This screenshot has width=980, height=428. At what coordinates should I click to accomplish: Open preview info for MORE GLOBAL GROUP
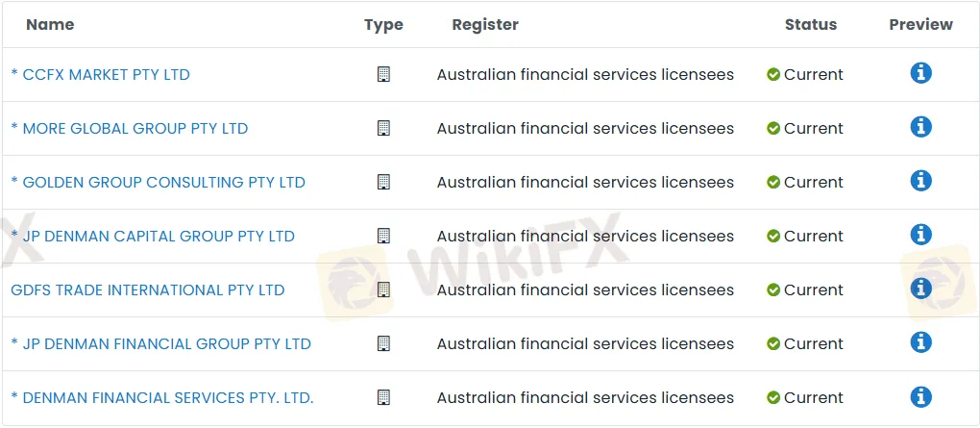[x=920, y=127]
